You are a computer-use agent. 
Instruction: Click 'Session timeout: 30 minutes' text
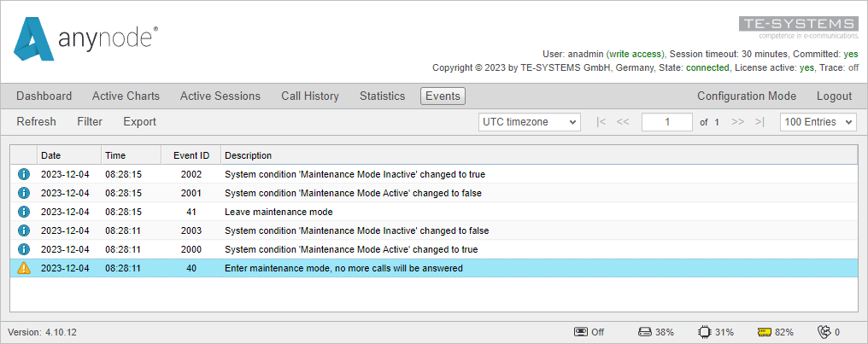[x=728, y=54]
